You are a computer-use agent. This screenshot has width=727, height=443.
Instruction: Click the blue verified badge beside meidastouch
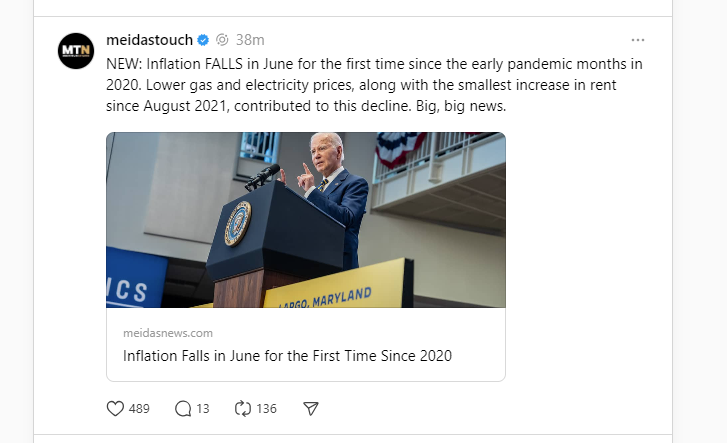pyautogui.click(x=202, y=40)
